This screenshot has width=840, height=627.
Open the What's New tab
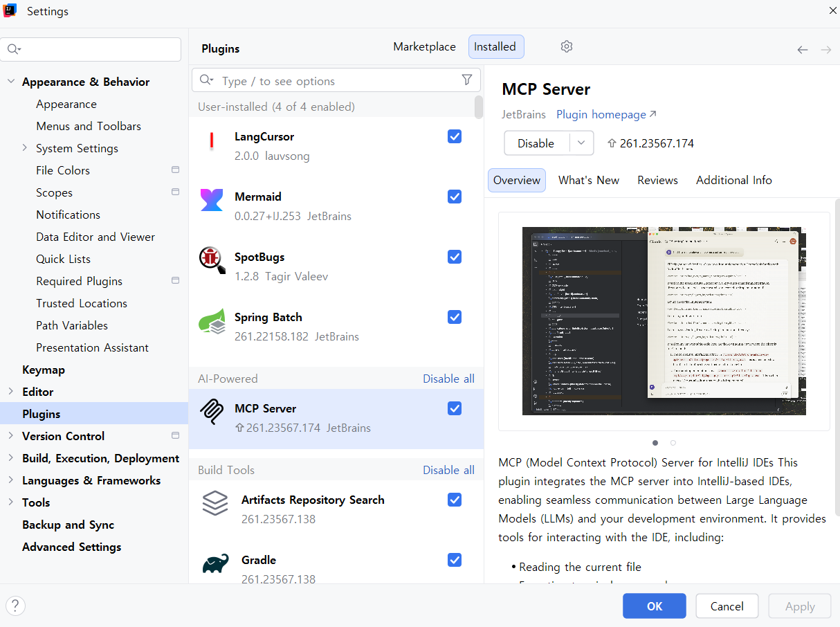click(589, 180)
